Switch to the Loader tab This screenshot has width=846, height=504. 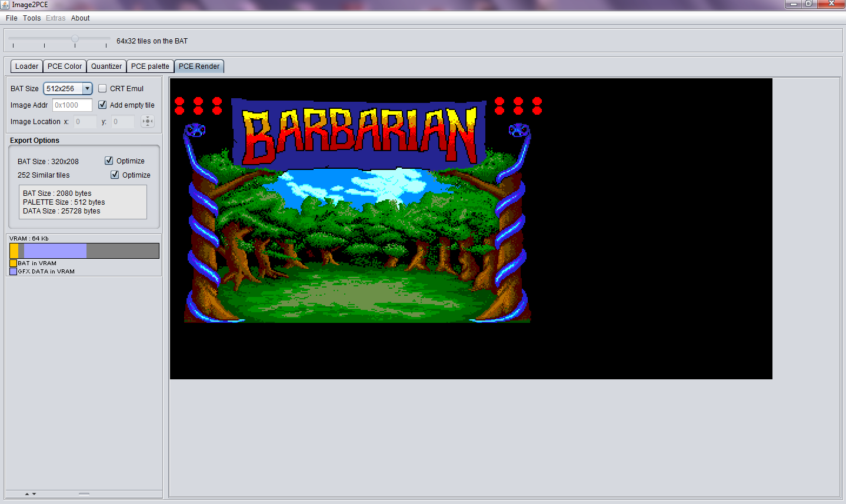point(27,66)
